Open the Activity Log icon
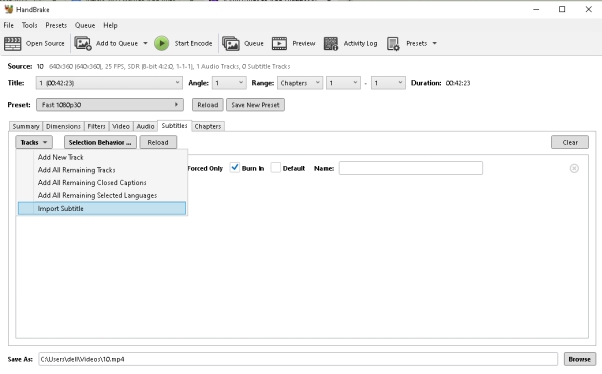Image resolution: width=602 pixels, height=374 pixels. [331, 43]
